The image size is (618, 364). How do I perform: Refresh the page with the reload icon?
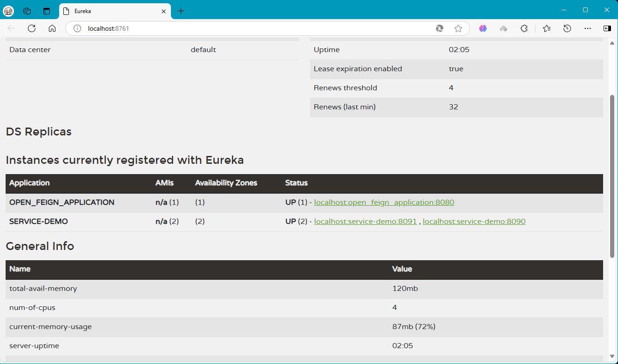pyautogui.click(x=32, y=28)
